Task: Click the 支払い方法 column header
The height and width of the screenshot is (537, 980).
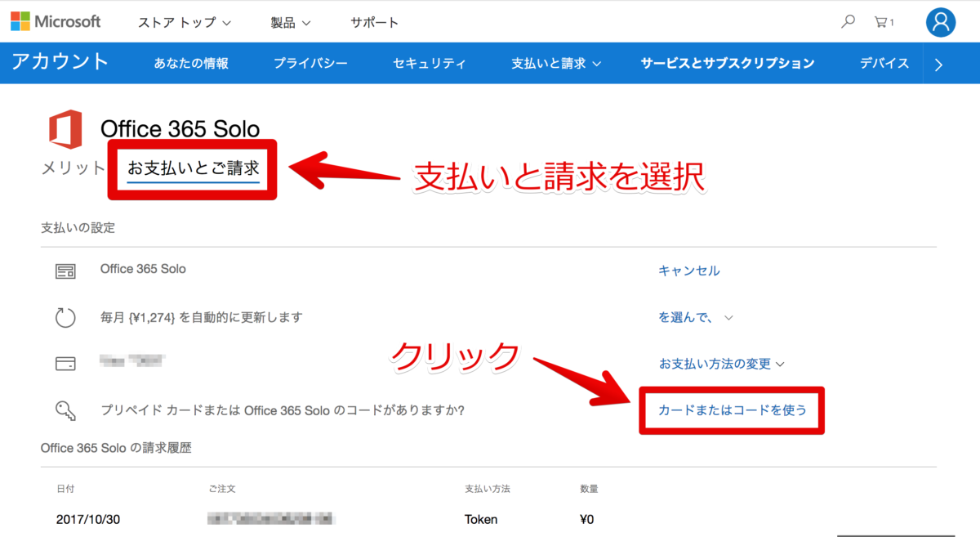Action: click(x=487, y=489)
